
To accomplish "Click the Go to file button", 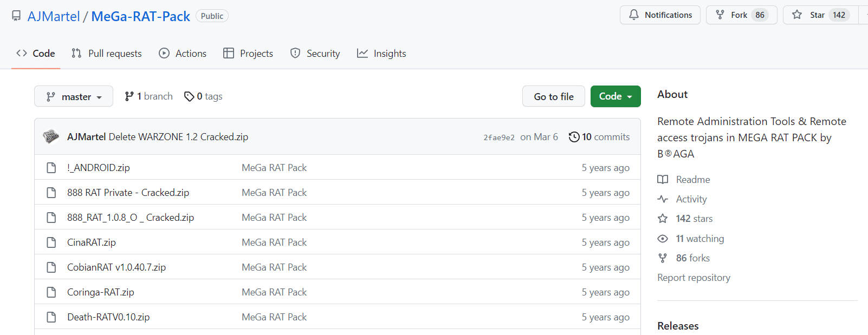I will click(x=553, y=96).
